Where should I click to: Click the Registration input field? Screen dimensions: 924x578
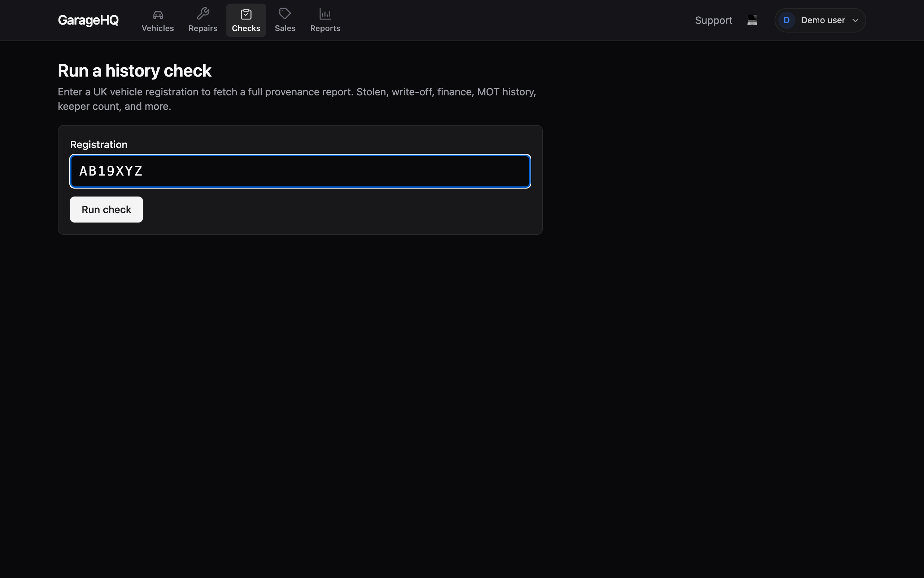(300, 171)
